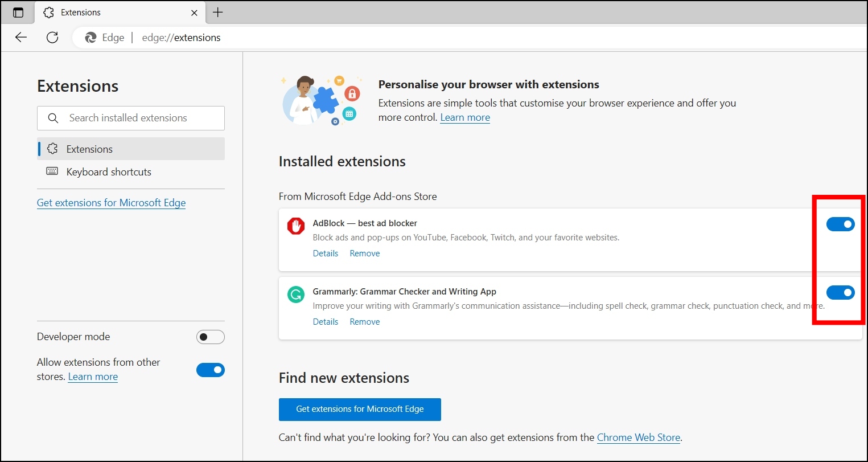The width and height of the screenshot is (868, 462).
Task: Click the AdBlock stop-hand icon
Action: (296, 226)
